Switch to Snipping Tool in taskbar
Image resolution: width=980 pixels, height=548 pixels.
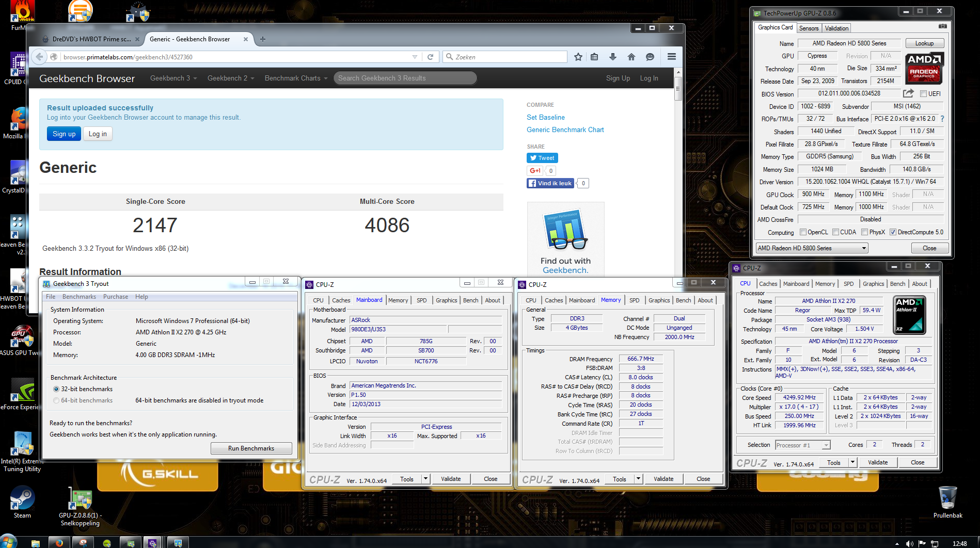click(x=83, y=543)
